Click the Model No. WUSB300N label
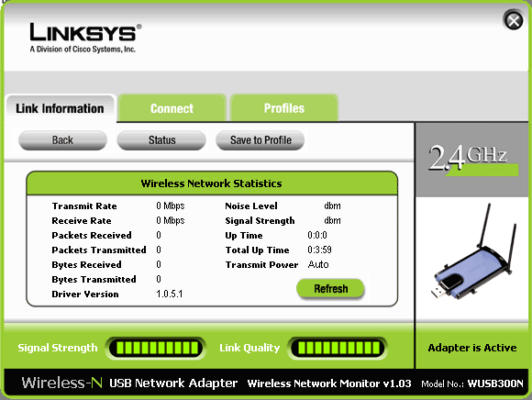 (x=472, y=383)
